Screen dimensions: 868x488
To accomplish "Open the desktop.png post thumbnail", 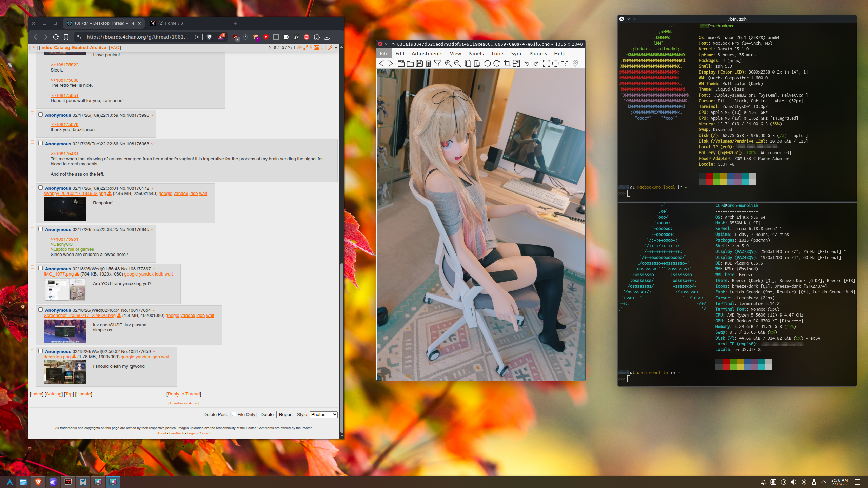I will tap(65, 372).
